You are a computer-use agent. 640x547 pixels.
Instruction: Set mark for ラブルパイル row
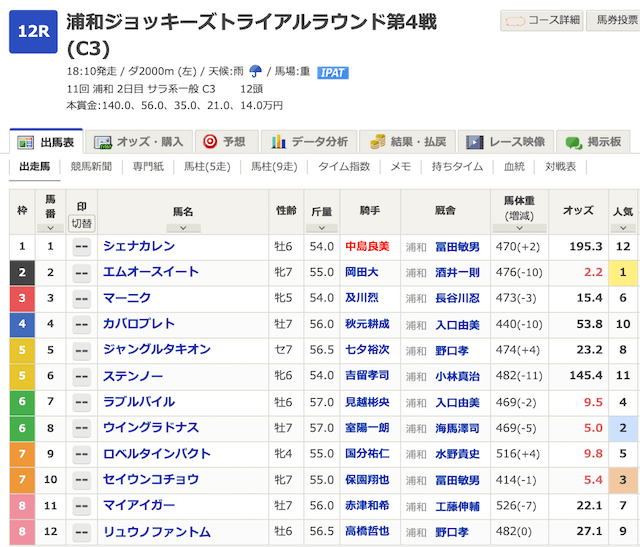coord(82,402)
